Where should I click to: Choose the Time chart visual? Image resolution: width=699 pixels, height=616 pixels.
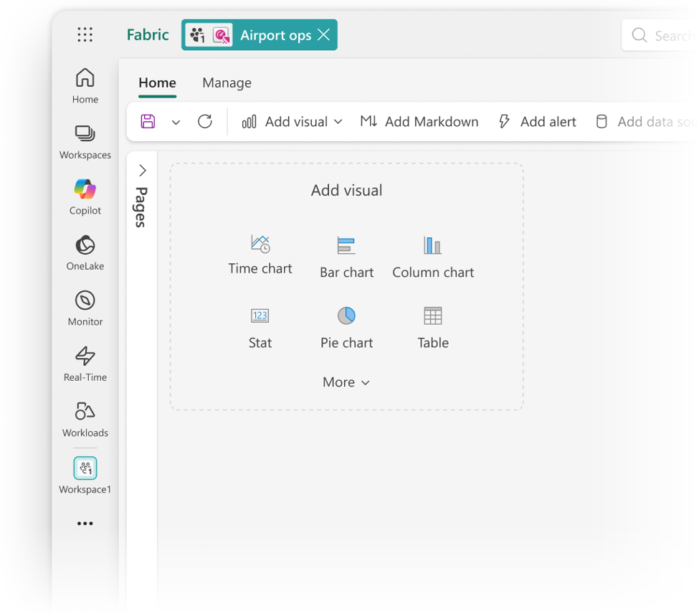[x=260, y=255]
